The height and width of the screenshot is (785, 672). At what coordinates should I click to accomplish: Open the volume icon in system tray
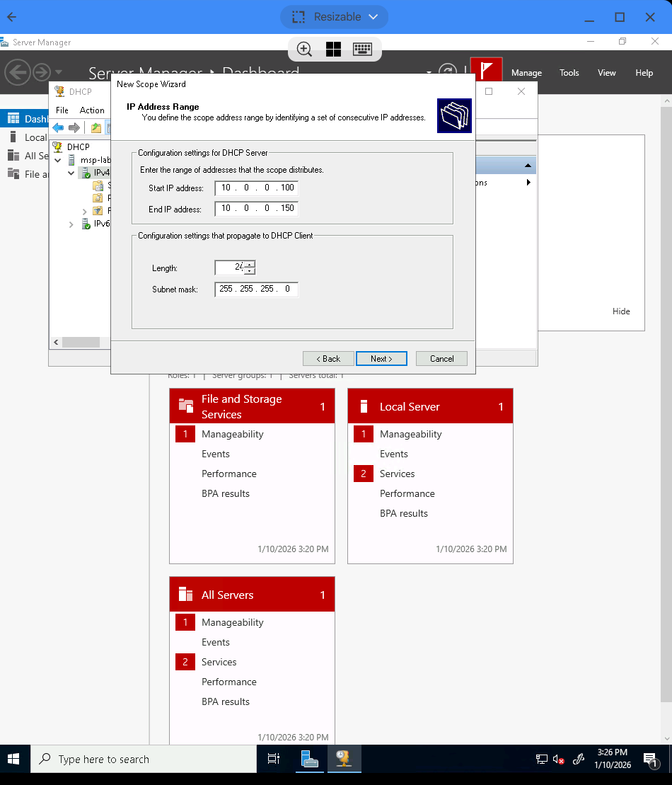click(559, 758)
